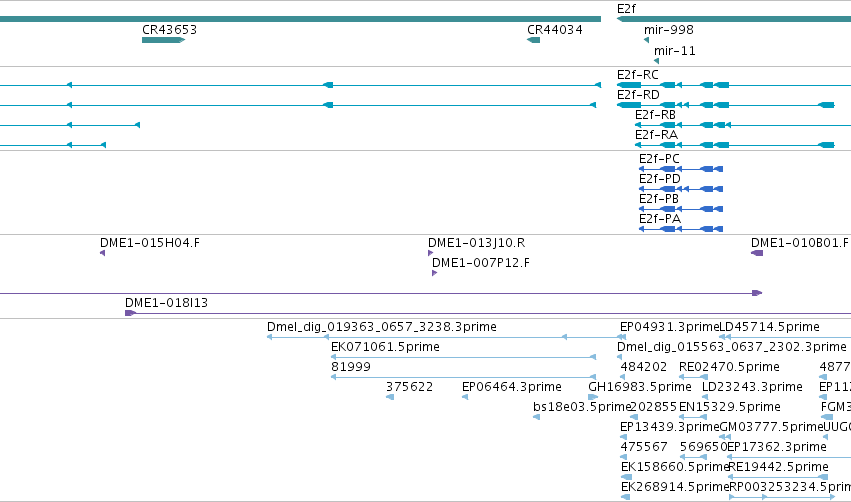851x502 pixels.
Task: Select the mir-998 feature label
Action: (x=669, y=30)
